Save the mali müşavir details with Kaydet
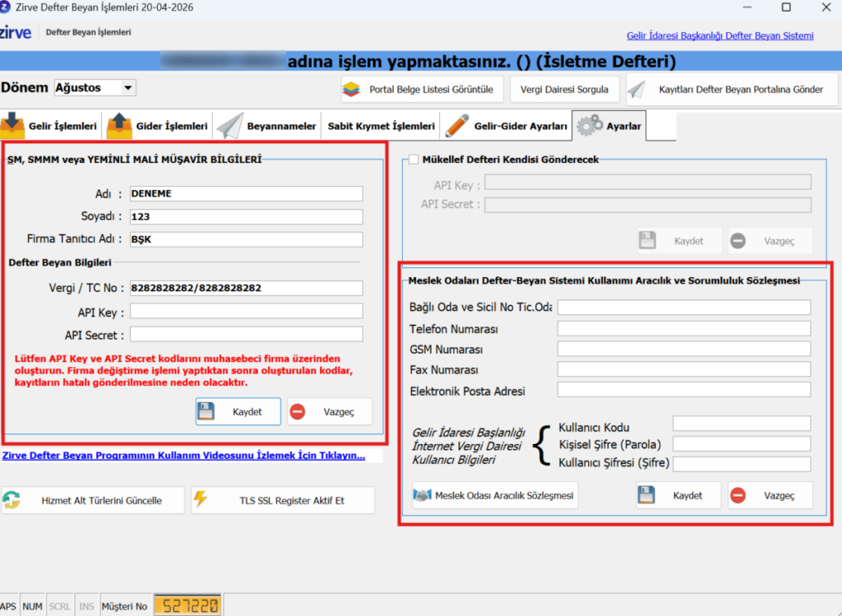Image resolution: width=842 pixels, height=616 pixels. (x=238, y=412)
